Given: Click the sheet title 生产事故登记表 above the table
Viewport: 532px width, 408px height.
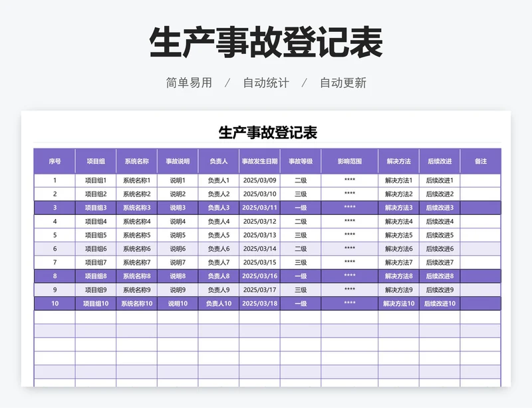Looking at the screenshot, I should pyautogui.click(x=268, y=132).
